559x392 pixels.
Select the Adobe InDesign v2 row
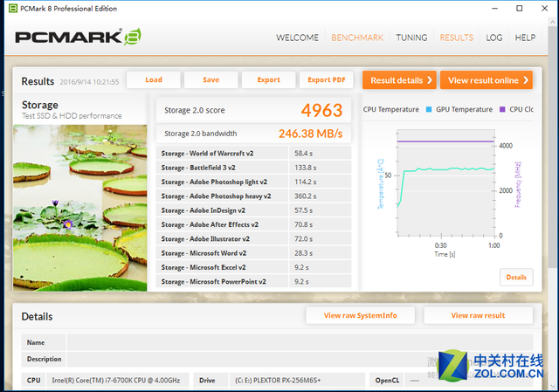click(x=253, y=210)
